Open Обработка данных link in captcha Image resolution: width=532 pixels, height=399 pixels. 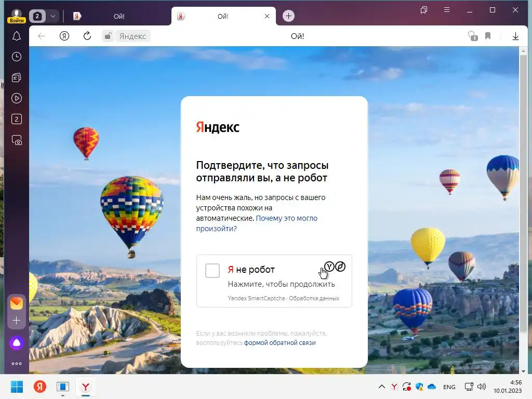314,298
